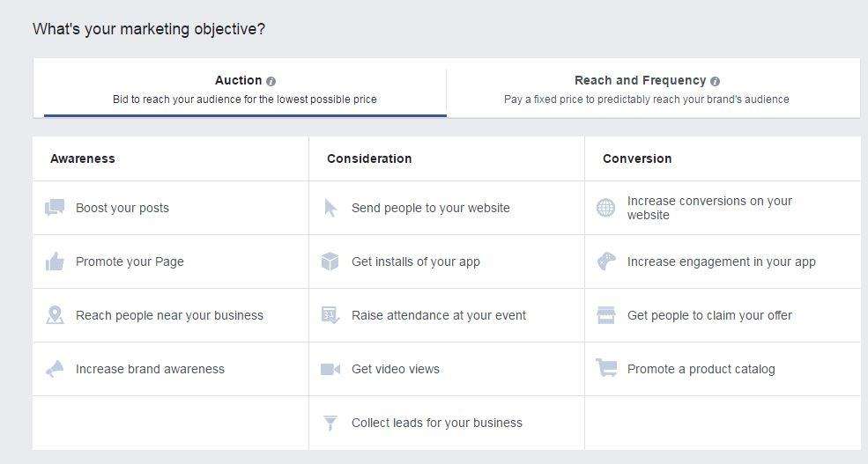The image size is (868, 464).
Task: Click the shopping cart icon for product catalog
Action: pos(606,368)
